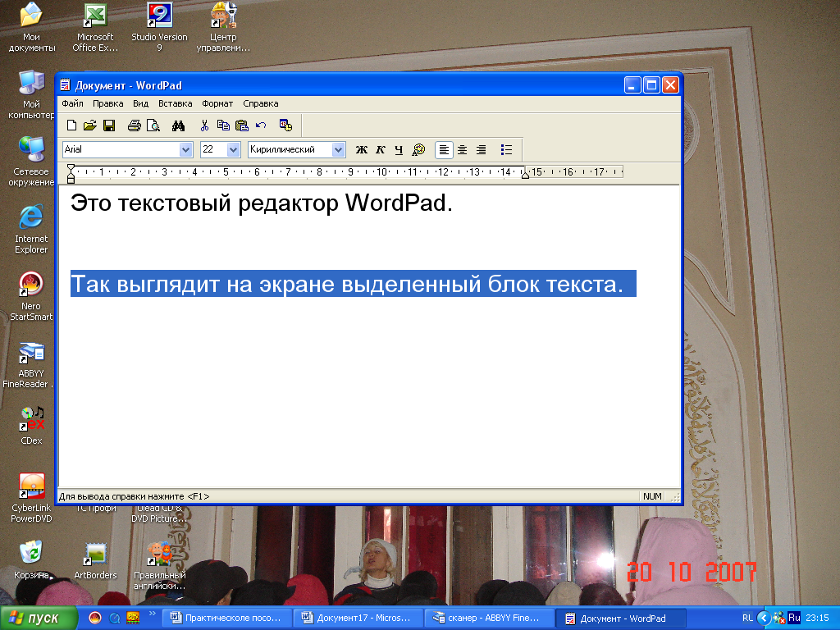The image size is (840, 630).
Task: Click the highlighted line of text
Action: click(x=353, y=284)
